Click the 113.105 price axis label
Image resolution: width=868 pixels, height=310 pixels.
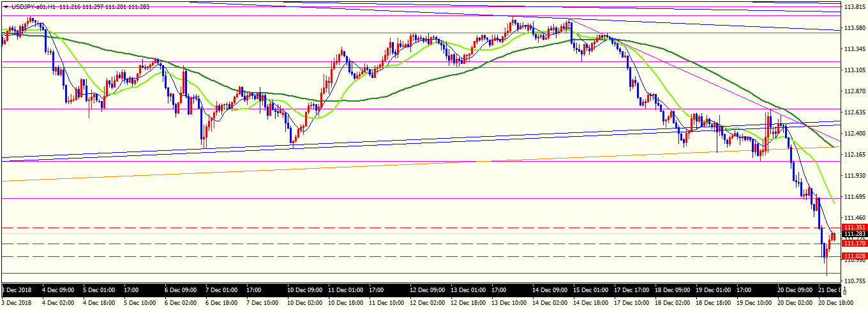pyautogui.click(x=855, y=70)
